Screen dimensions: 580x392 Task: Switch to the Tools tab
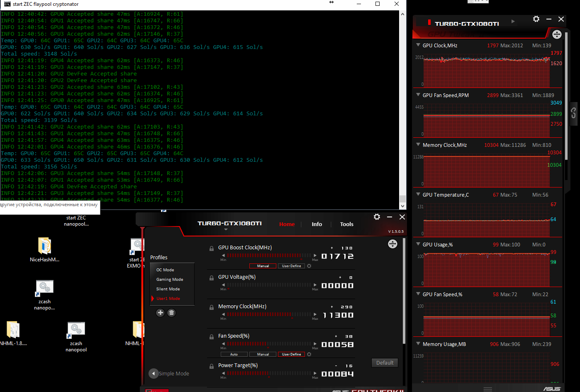click(x=346, y=224)
